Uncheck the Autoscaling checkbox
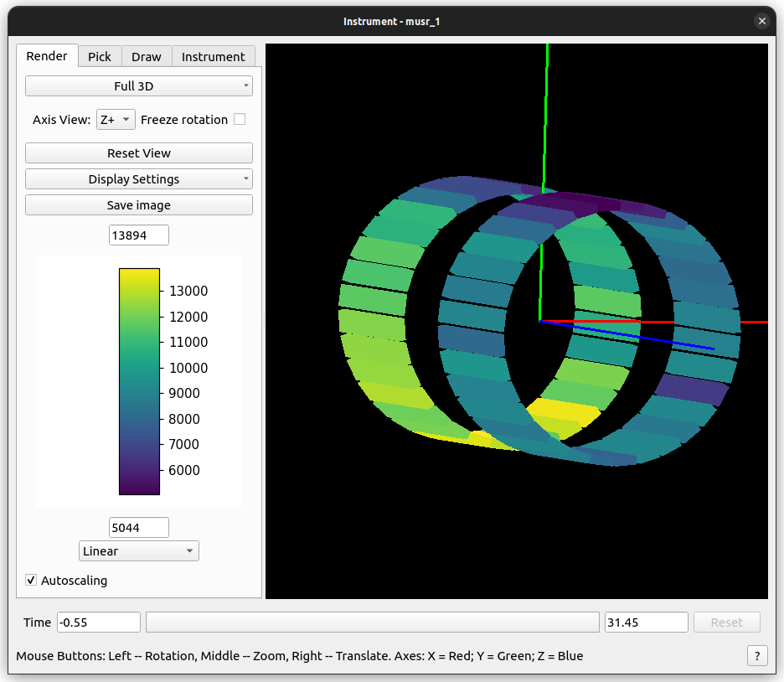Screen dimensions: 784x682 click(32, 580)
